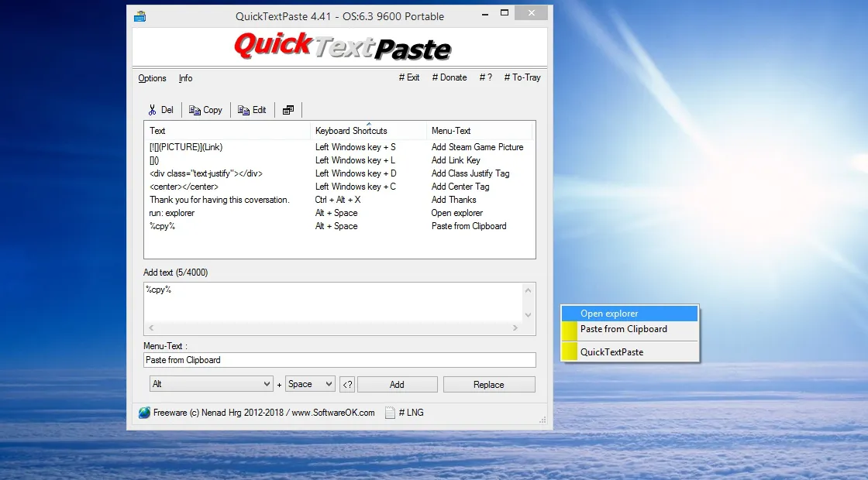Click 'Add Class Justify Tag' menu-text cell
Viewport: 868px width, 480px height.
pos(470,173)
